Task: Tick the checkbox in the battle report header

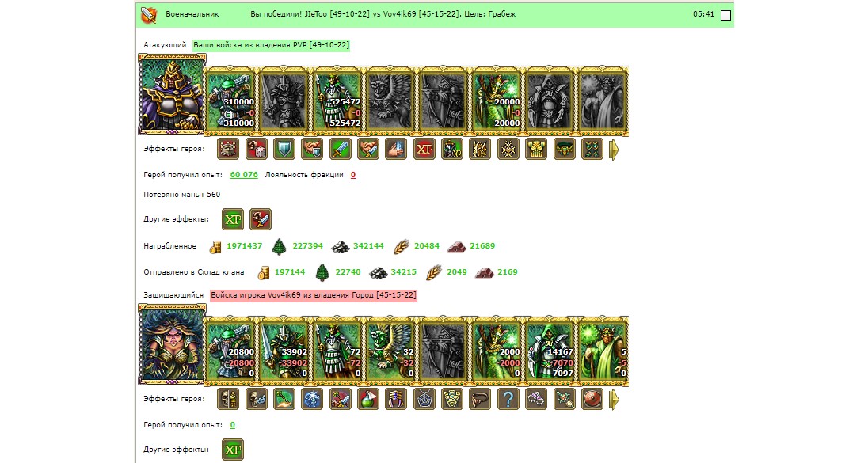Action: 725,16
